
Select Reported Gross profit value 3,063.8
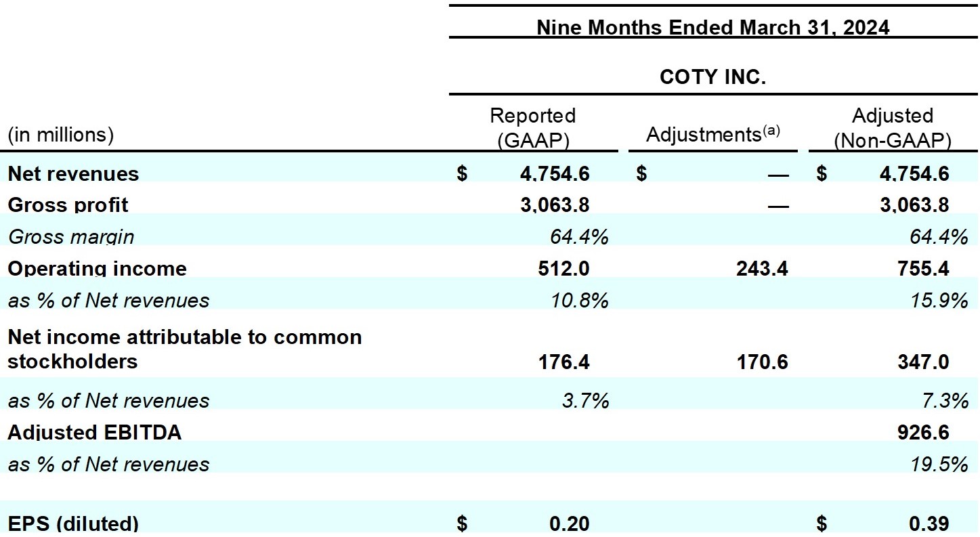coord(555,205)
